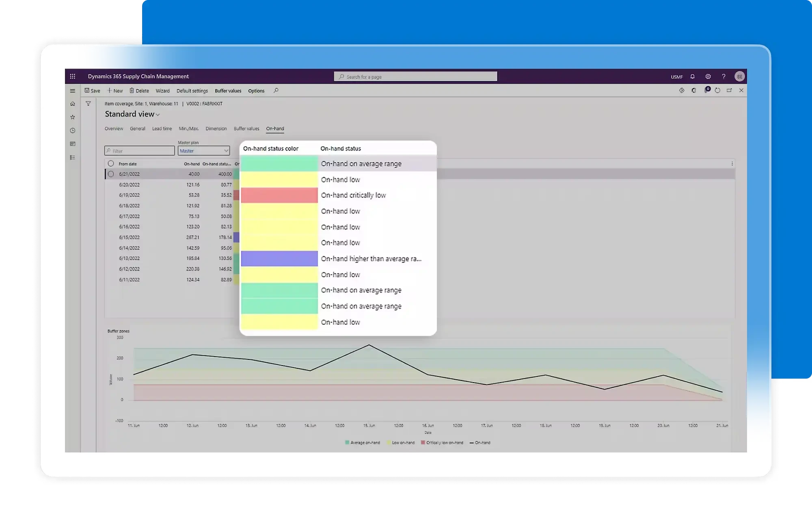812x521 pixels.
Task: Select the filter icon below the toolbar
Action: pos(89,104)
